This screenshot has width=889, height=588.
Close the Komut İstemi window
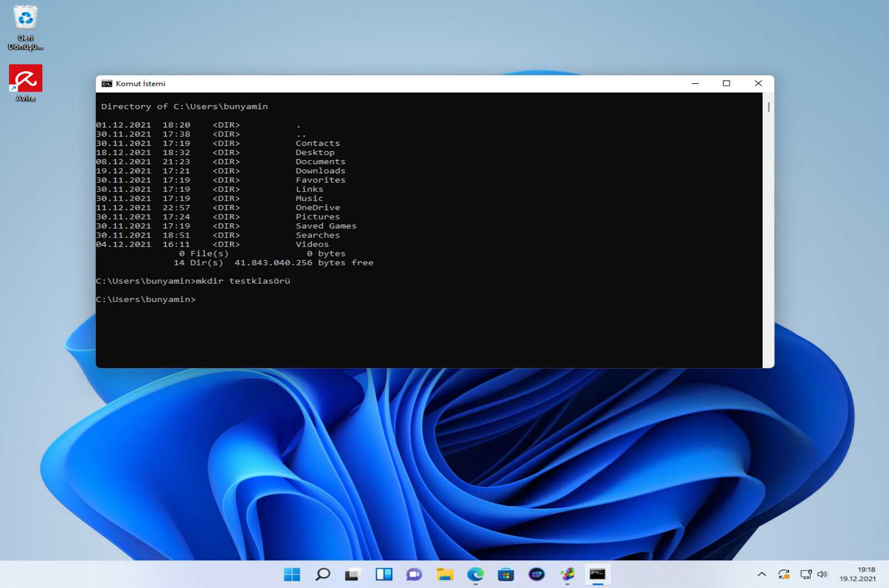coord(758,83)
